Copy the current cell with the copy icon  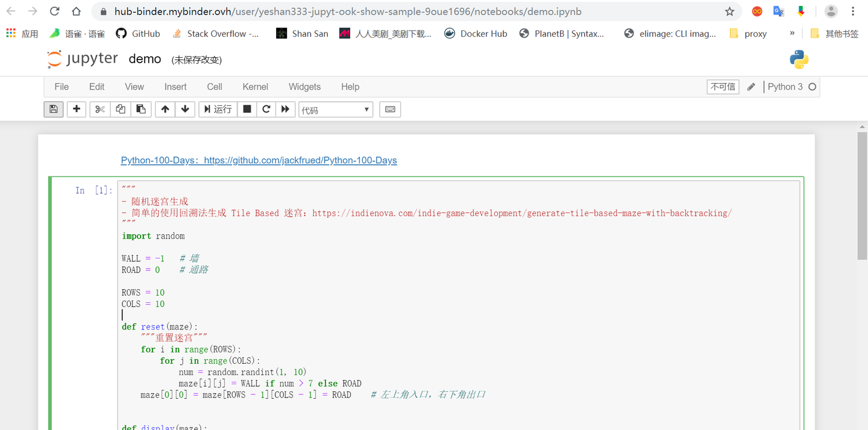point(120,109)
